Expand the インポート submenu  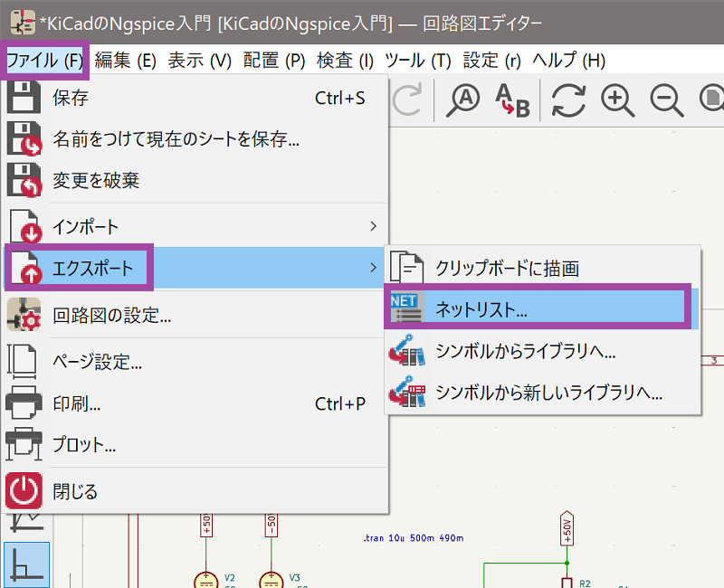click(x=195, y=226)
